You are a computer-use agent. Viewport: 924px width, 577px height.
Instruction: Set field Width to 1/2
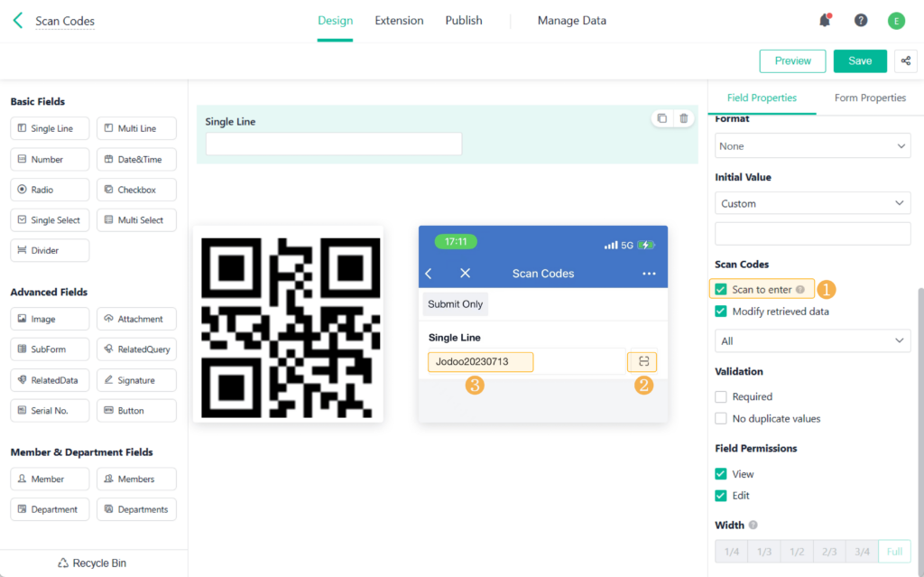[x=796, y=551]
